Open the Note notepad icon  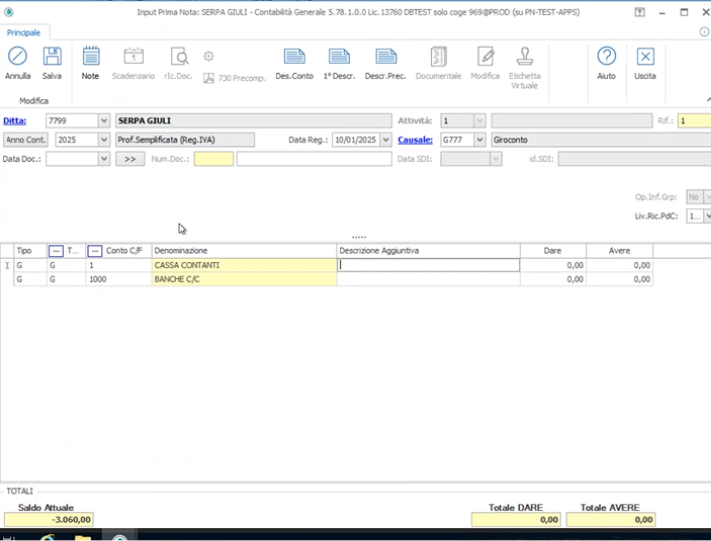[x=90, y=62]
